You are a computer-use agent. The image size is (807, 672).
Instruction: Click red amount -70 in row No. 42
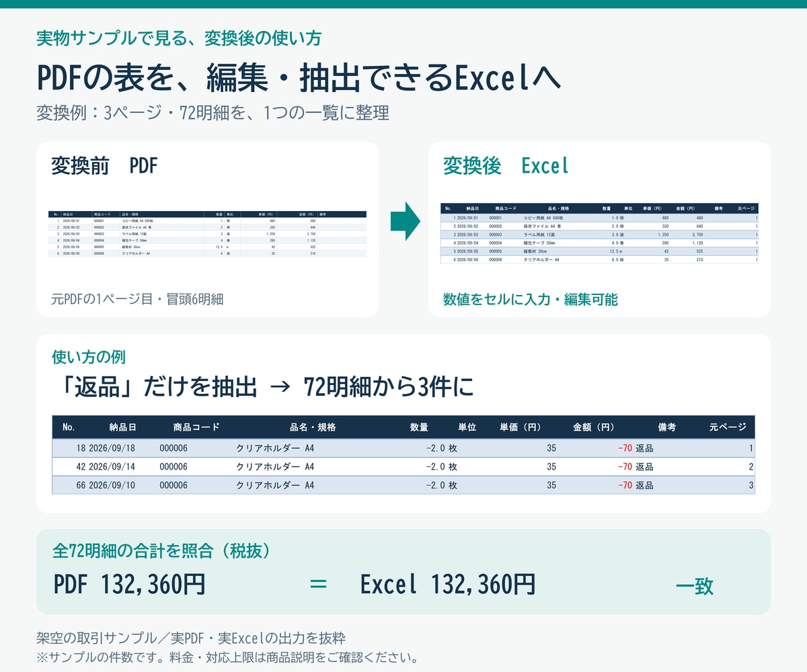point(625,466)
